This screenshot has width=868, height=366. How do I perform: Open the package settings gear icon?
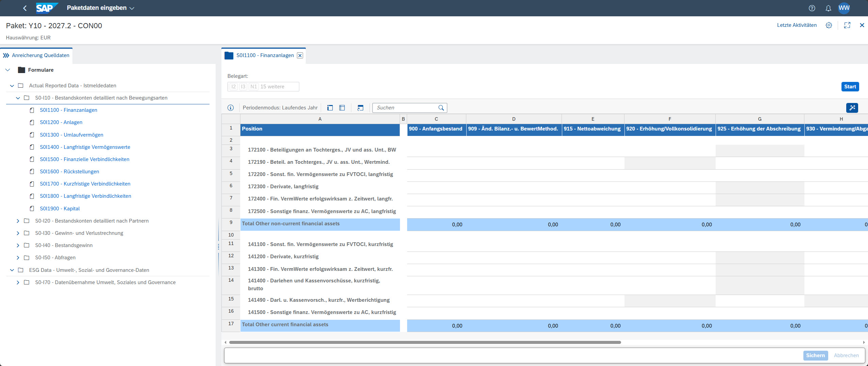(829, 25)
